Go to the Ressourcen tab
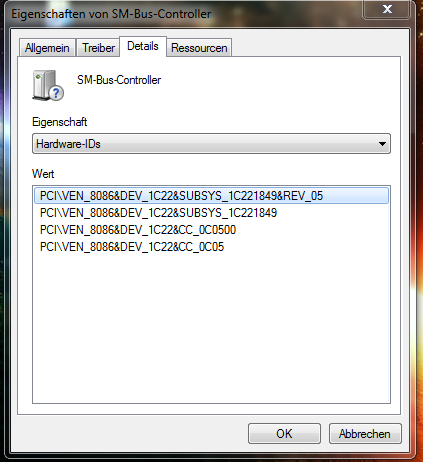This screenshot has height=462, width=423. tap(199, 48)
